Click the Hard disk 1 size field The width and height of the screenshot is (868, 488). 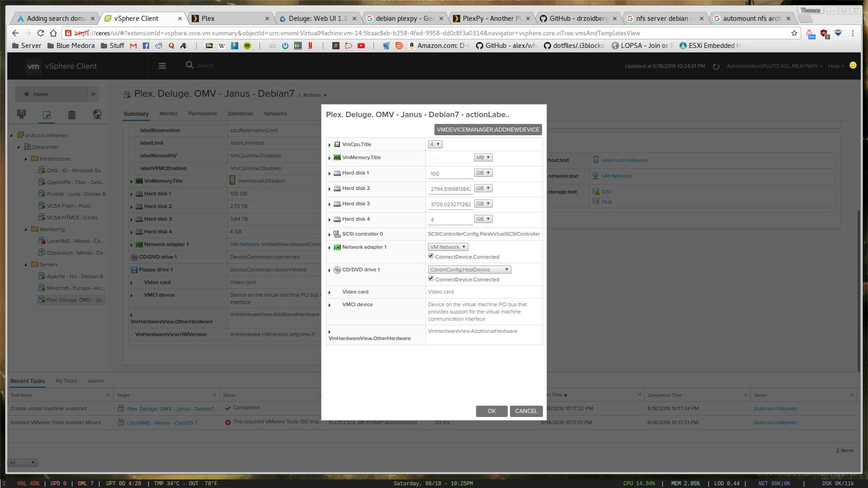450,174
